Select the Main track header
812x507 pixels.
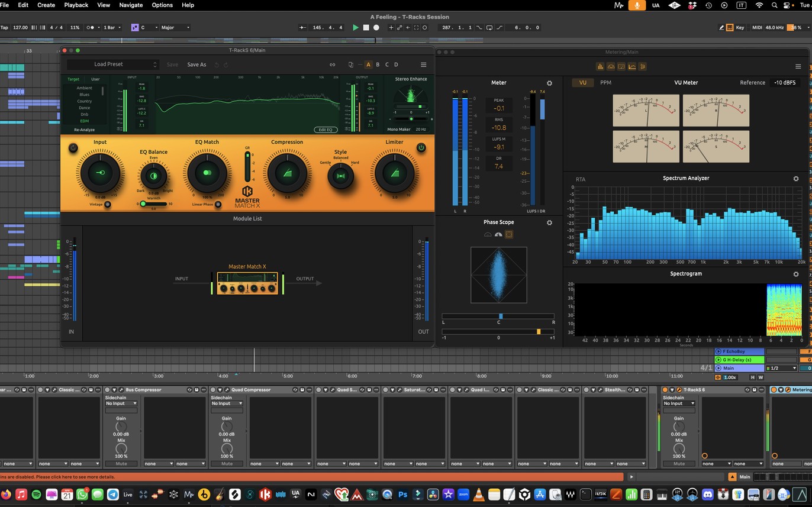740,368
